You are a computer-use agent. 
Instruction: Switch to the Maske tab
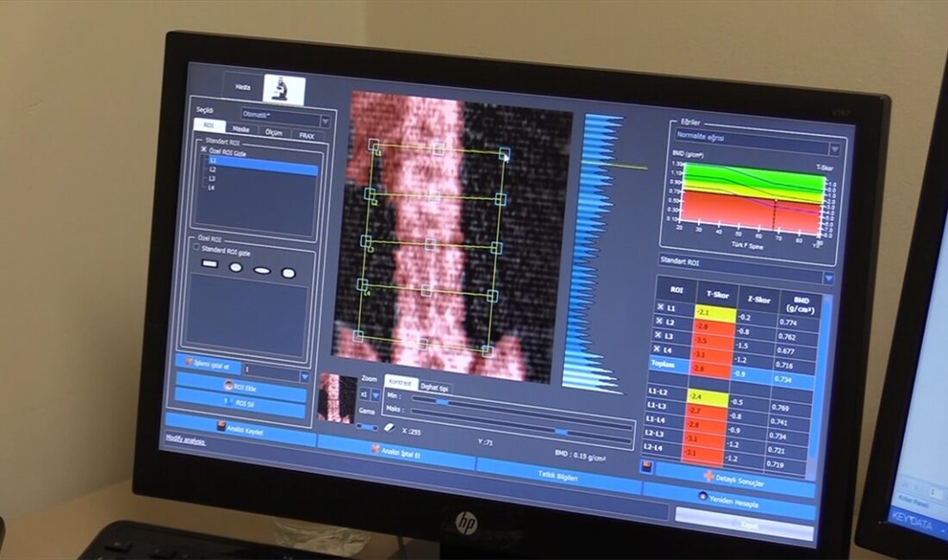(x=240, y=129)
